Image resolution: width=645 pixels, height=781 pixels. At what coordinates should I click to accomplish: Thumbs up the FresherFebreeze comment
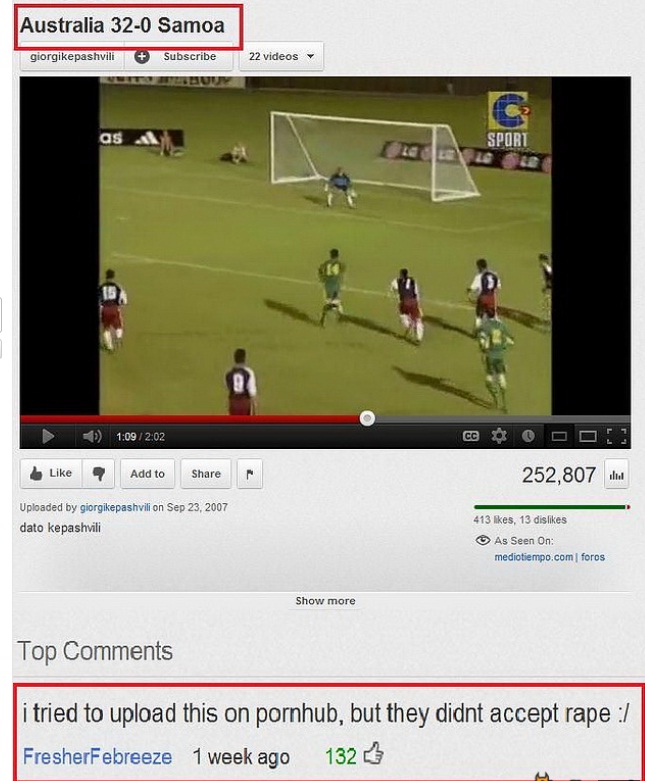374,753
